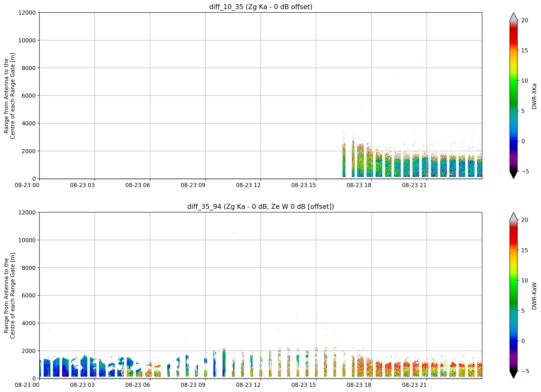Click "08-23 18" x-tick of the diff_10_35 plot
This screenshot has height=392, width=541.
(x=359, y=185)
